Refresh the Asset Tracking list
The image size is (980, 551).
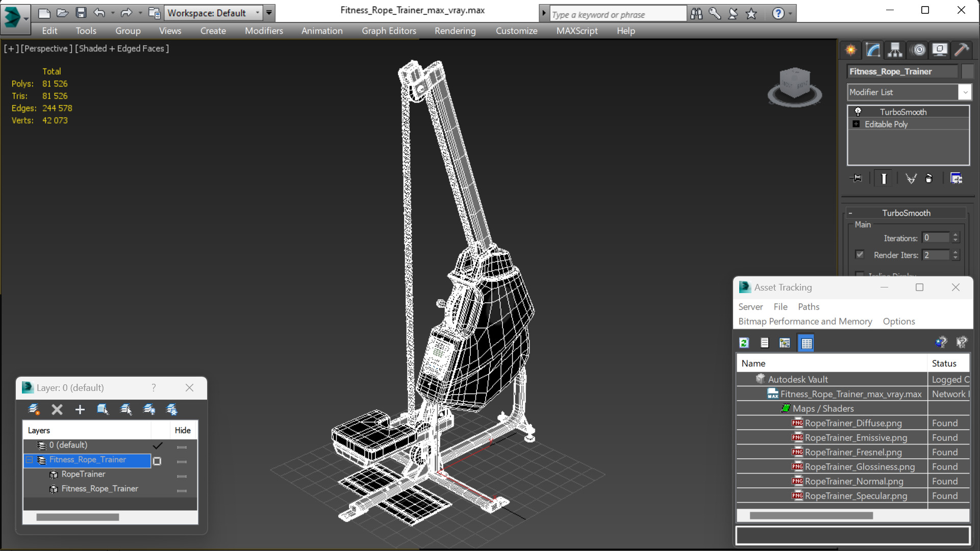click(744, 343)
